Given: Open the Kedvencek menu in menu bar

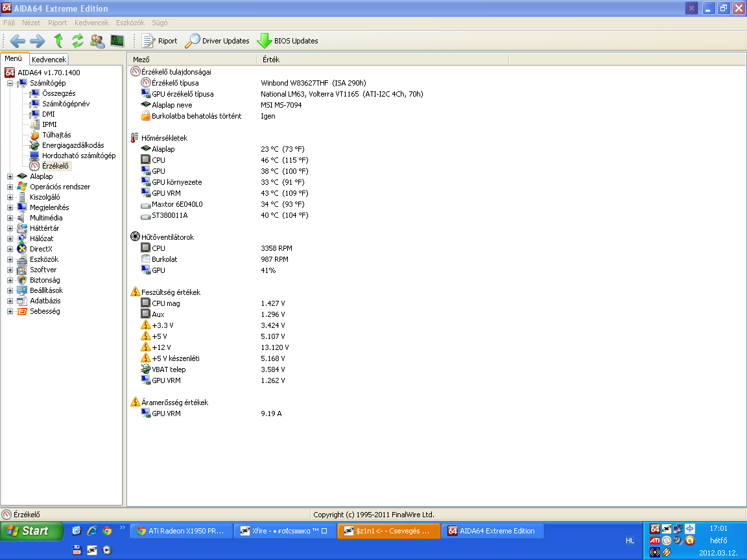Looking at the screenshot, I should click(x=91, y=23).
